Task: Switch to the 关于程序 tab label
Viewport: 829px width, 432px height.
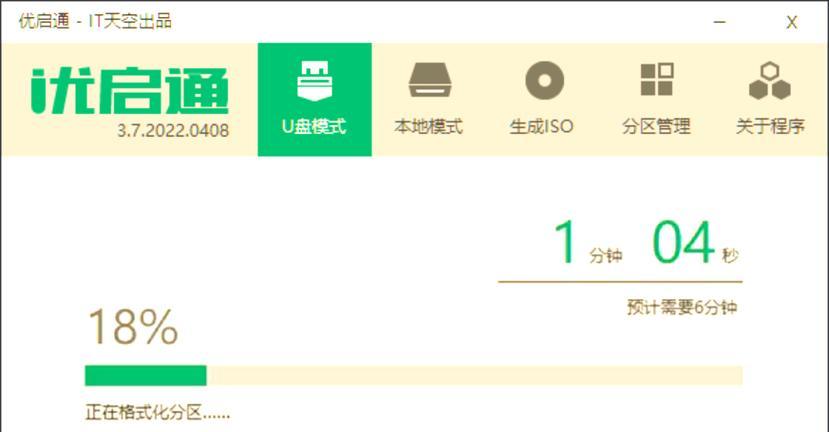Action: coord(770,126)
